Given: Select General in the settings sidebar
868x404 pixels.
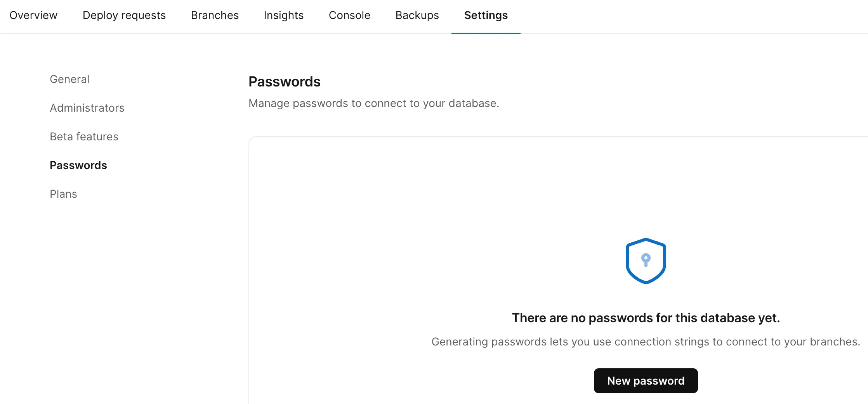Looking at the screenshot, I should (x=69, y=79).
